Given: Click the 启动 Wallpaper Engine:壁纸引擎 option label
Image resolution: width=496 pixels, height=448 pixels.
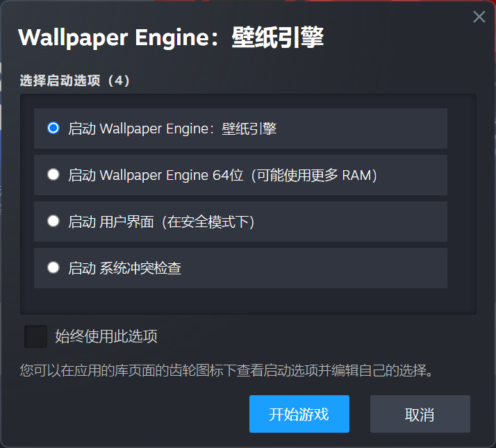Looking at the screenshot, I should tap(172, 128).
